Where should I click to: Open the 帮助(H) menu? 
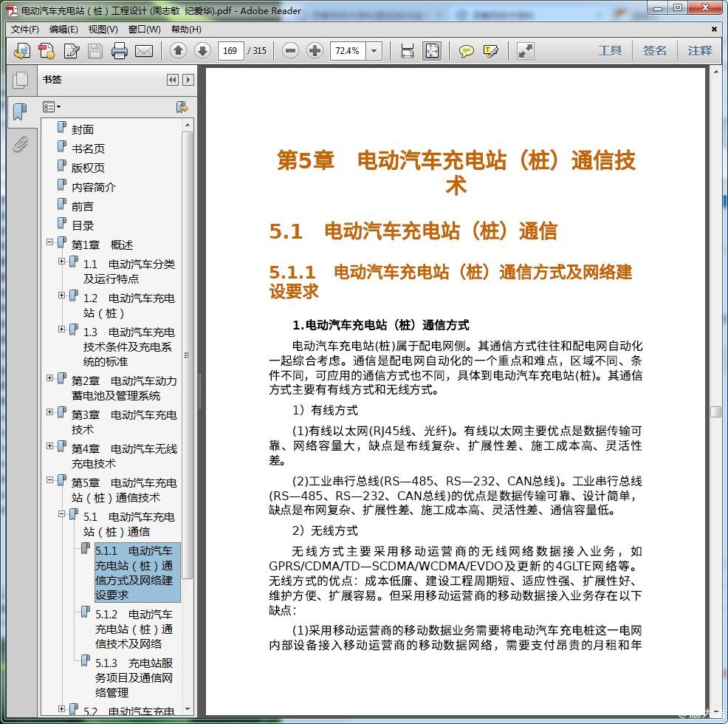186,30
